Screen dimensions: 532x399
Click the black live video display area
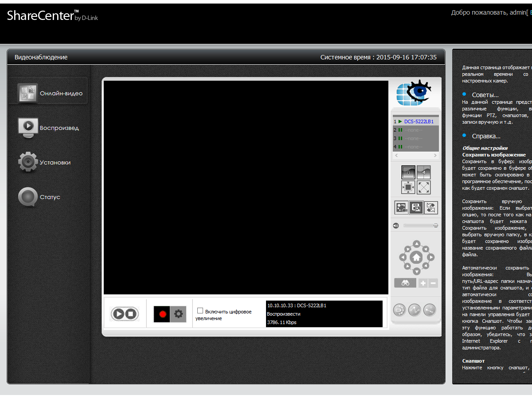(246, 188)
